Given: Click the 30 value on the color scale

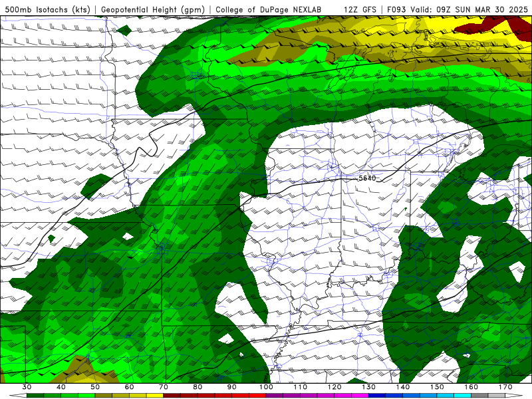Looking at the screenshot, I should coord(27,387).
